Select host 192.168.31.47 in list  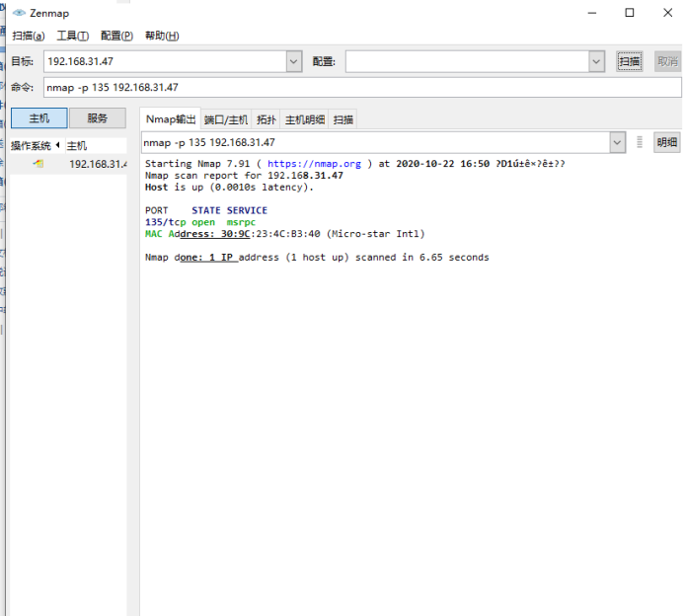tap(68, 164)
